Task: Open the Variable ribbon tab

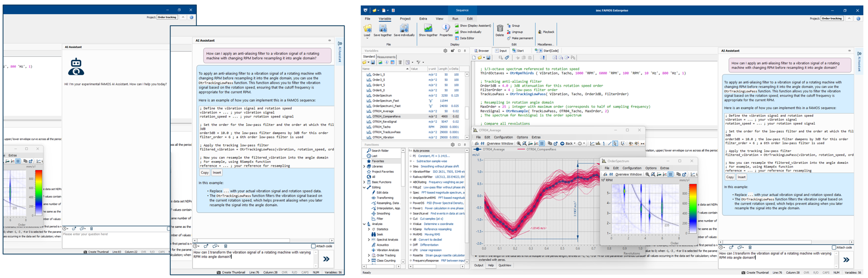Action: 385,19
